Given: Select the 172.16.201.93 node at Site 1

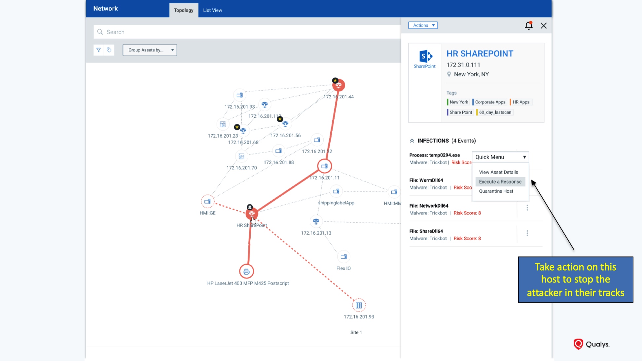Looking at the screenshot, I should point(359,305).
